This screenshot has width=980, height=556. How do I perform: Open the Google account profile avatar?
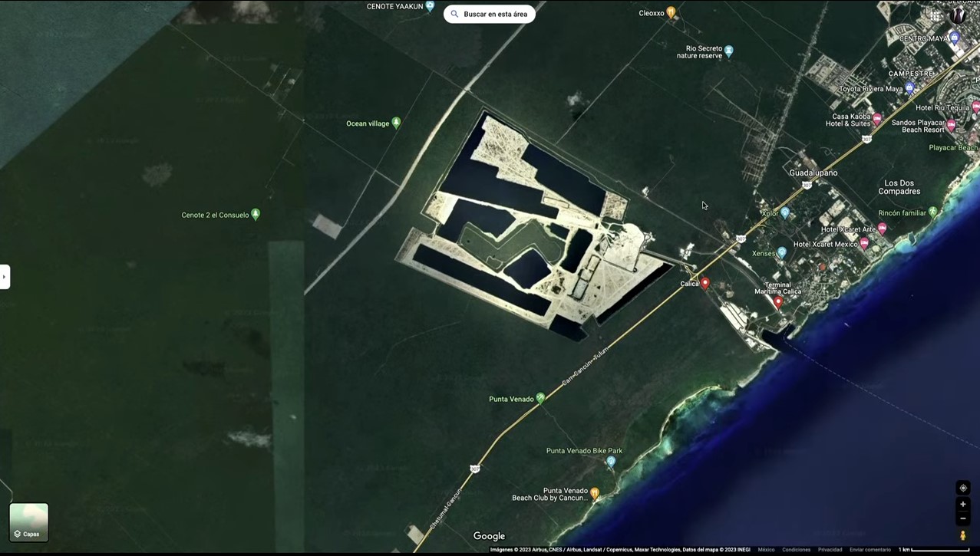pyautogui.click(x=958, y=15)
